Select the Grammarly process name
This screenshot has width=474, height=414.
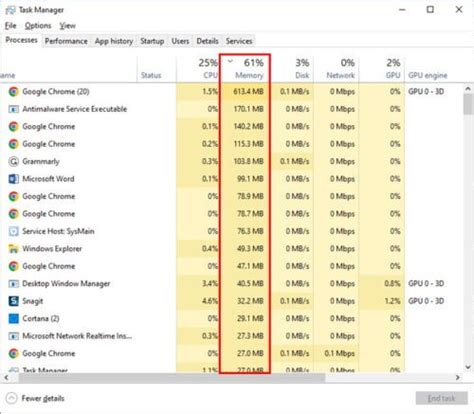click(41, 162)
